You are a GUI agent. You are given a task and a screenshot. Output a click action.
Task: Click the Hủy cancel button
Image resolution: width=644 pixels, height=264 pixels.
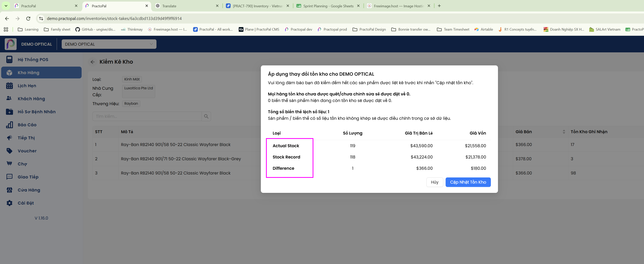coord(435,182)
